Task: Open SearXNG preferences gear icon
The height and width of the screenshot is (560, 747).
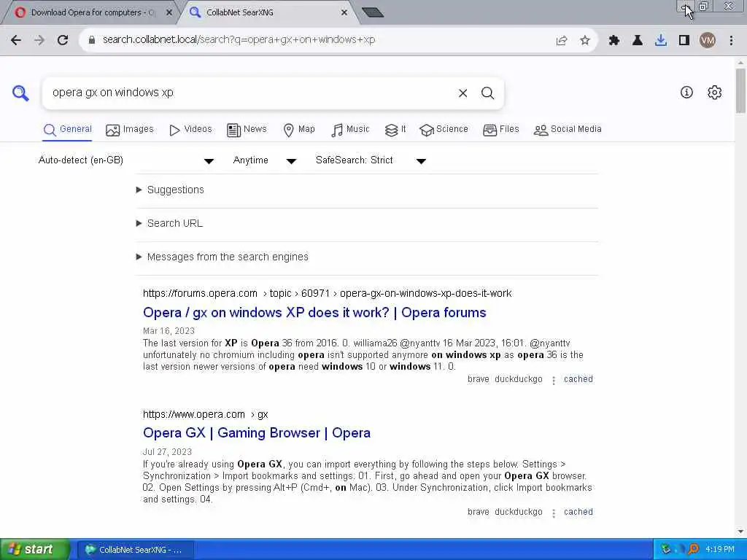Action: coord(715,93)
